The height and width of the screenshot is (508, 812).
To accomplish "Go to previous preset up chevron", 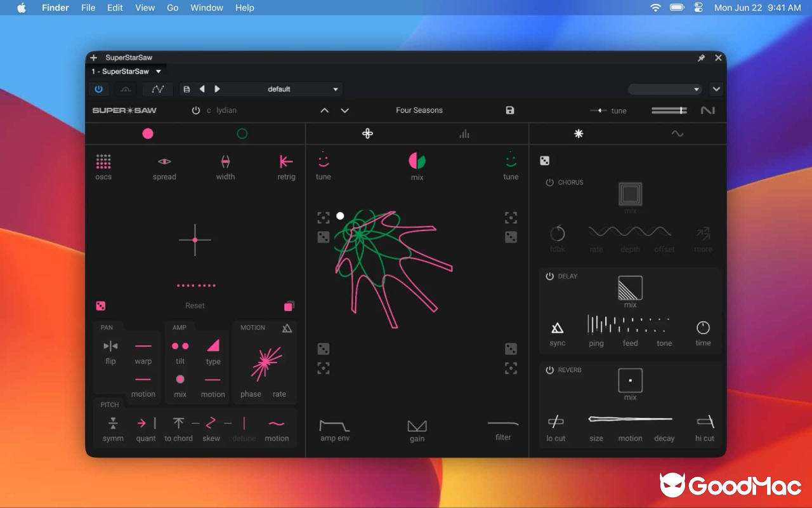I will tap(325, 110).
